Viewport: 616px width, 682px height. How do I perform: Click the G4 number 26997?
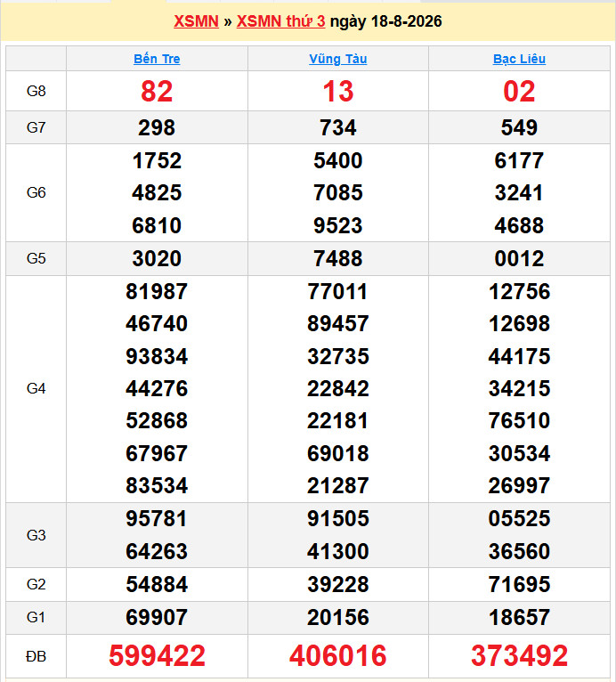coord(520,485)
